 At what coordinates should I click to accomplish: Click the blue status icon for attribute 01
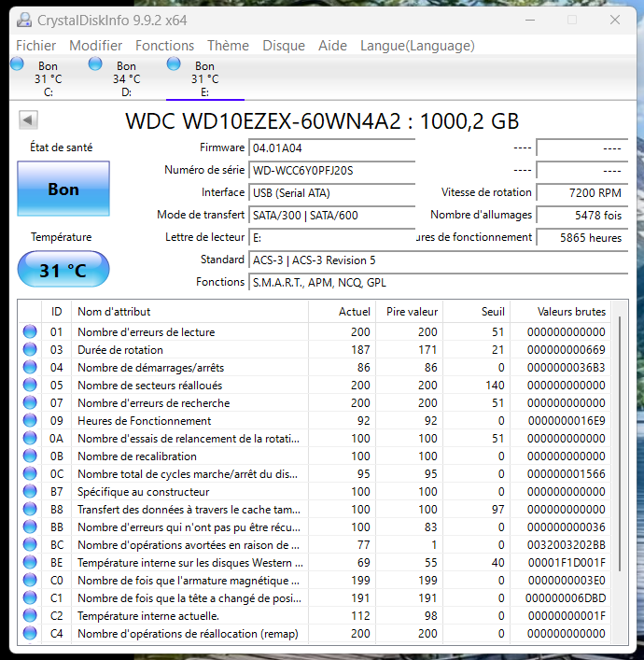coord(30,331)
